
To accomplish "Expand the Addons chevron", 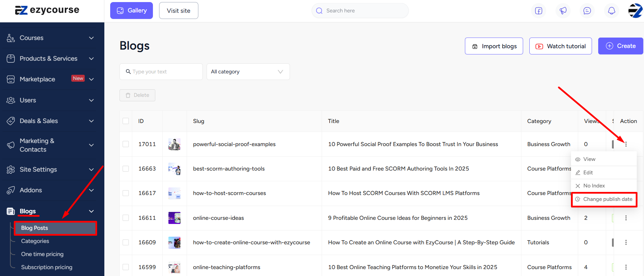I will [x=91, y=190].
